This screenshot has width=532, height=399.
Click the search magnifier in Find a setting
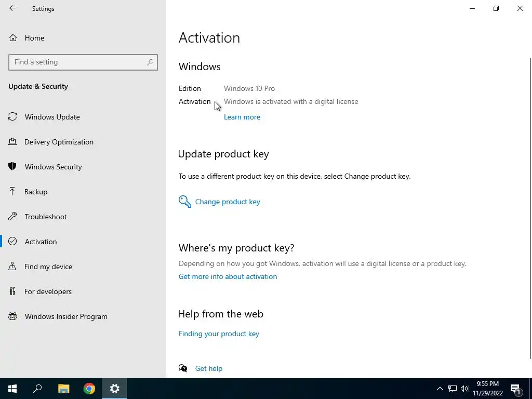point(150,62)
